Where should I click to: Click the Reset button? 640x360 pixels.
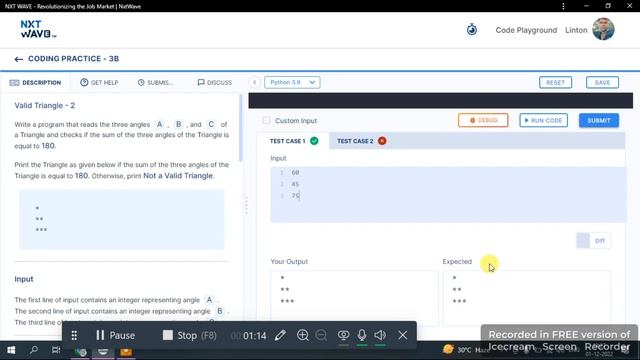tap(556, 82)
